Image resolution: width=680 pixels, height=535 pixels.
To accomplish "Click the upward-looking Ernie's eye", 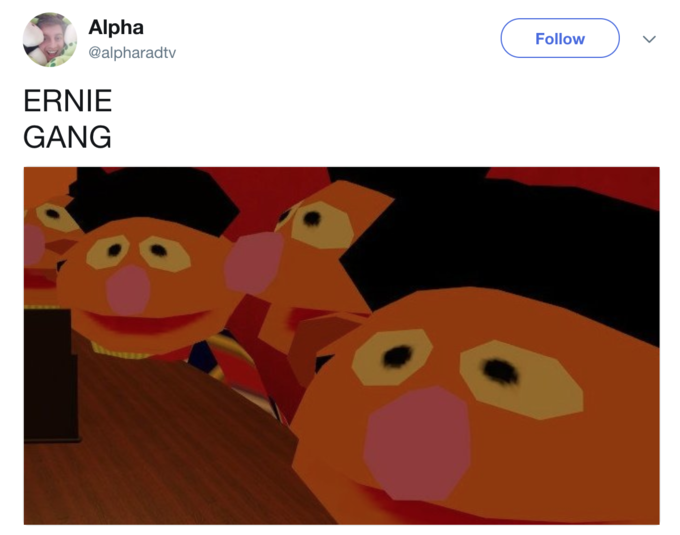I will pos(322,223).
